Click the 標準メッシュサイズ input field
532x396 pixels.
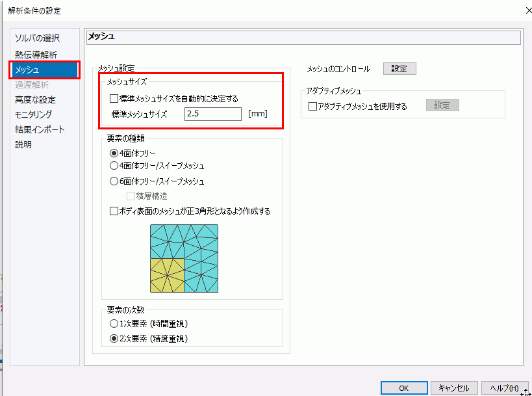coord(212,114)
